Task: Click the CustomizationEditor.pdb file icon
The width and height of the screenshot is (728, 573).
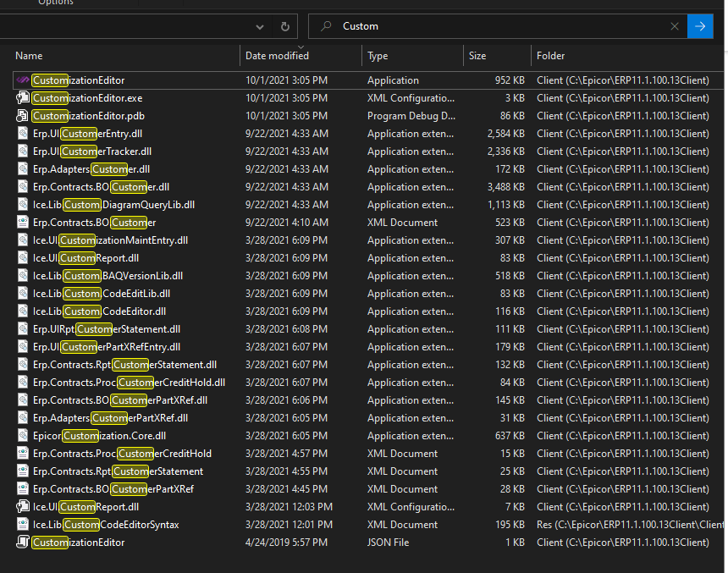Action: 23,116
